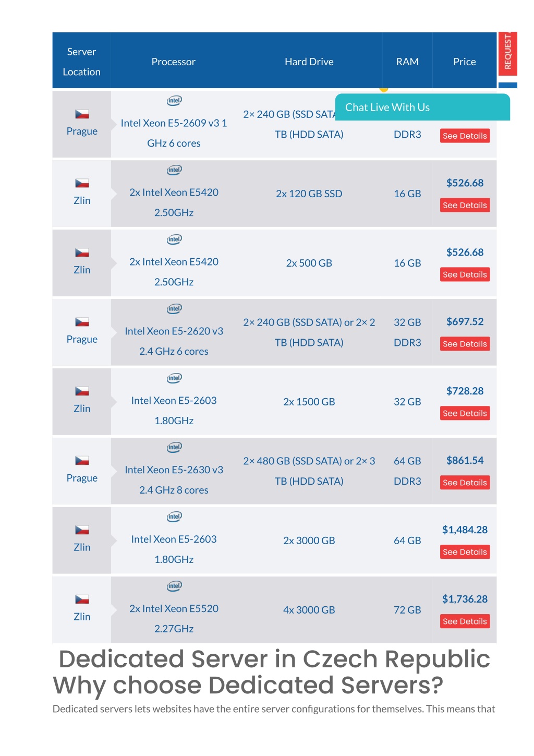Click the RAM column header

point(407,62)
